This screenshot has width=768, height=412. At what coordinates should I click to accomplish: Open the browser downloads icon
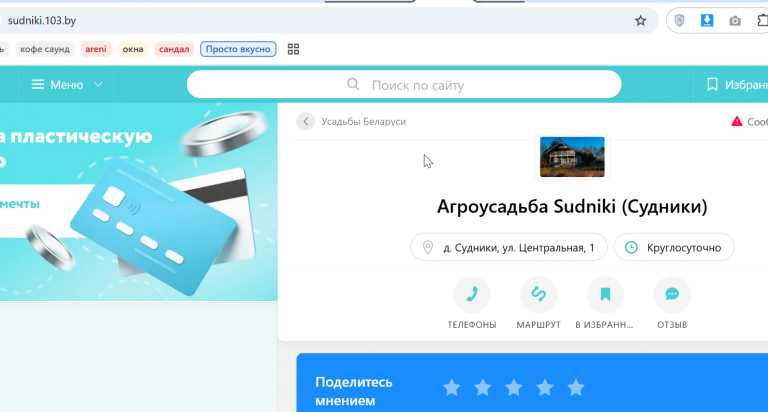[x=707, y=21]
